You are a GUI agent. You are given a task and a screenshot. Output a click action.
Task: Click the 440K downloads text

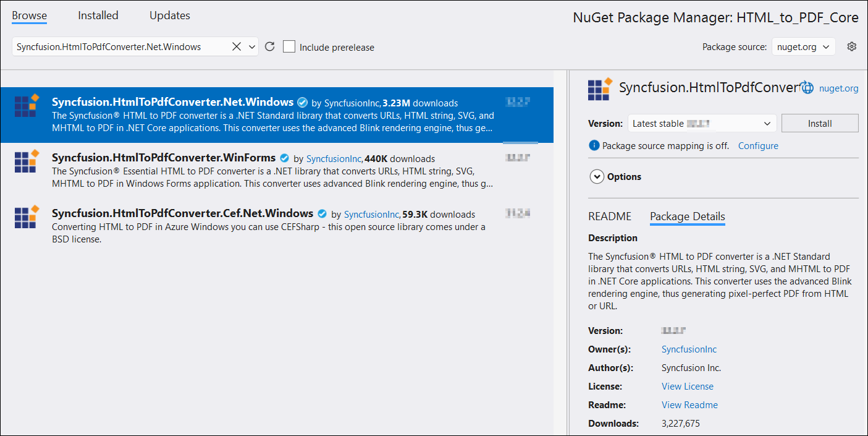pyautogui.click(x=400, y=159)
